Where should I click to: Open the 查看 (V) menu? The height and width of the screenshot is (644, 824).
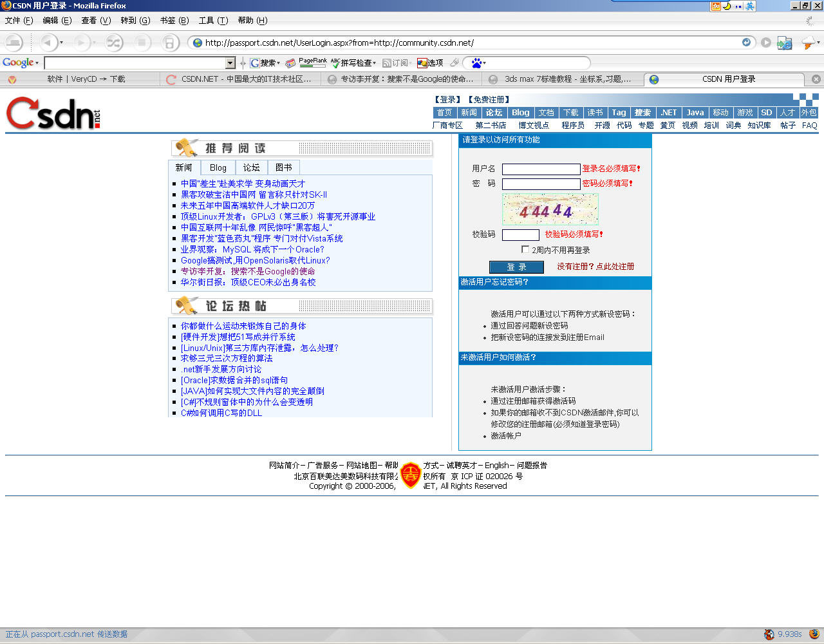click(x=96, y=21)
